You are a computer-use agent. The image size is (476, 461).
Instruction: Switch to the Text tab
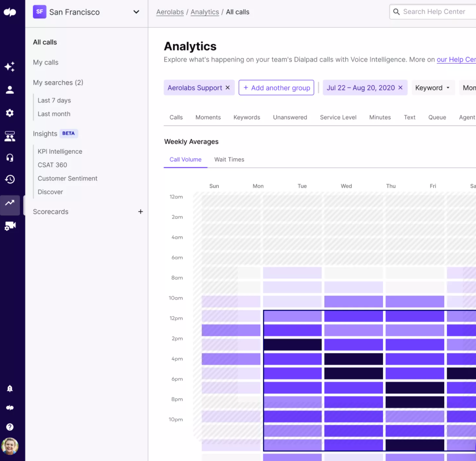pyautogui.click(x=410, y=117)
